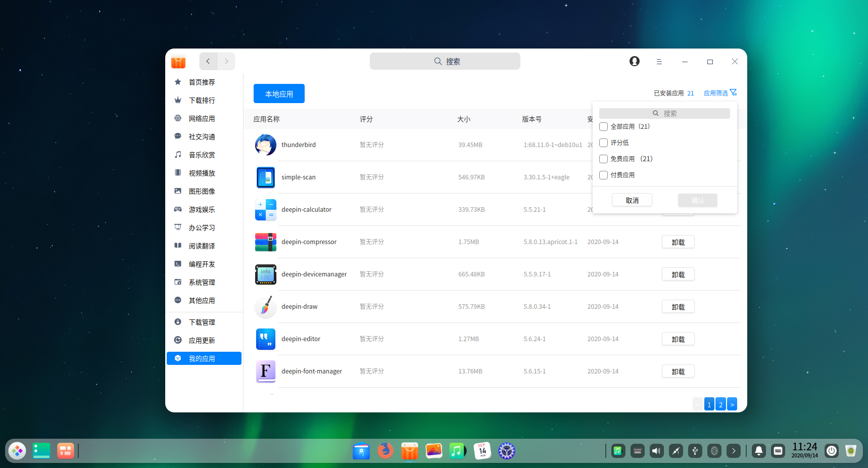Viewport: 868px width, 468px height.
Task: Check the 全部应用 (21) checkbox
Action: coord(603,127)
